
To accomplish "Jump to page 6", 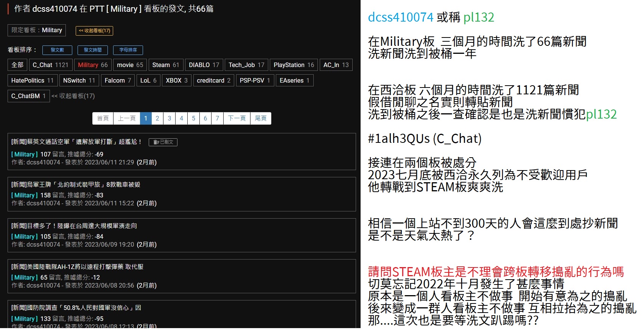I will click(x=205, y=118).
